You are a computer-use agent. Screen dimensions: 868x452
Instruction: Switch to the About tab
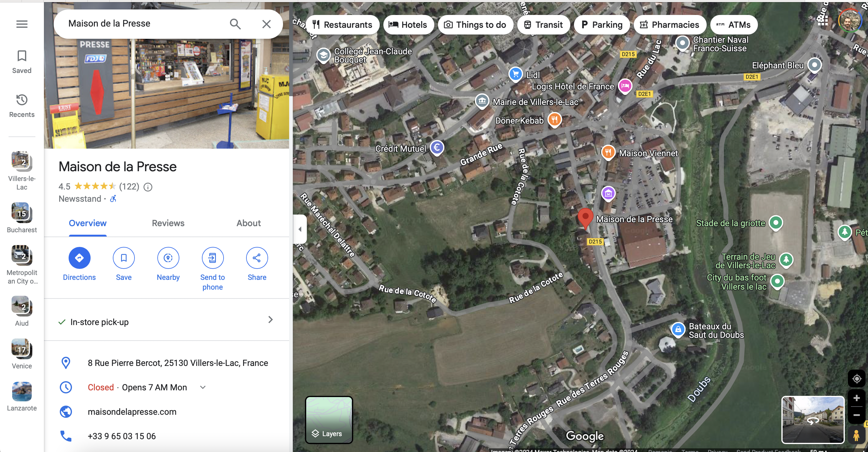pyautogui.click(x=249, y=223)
